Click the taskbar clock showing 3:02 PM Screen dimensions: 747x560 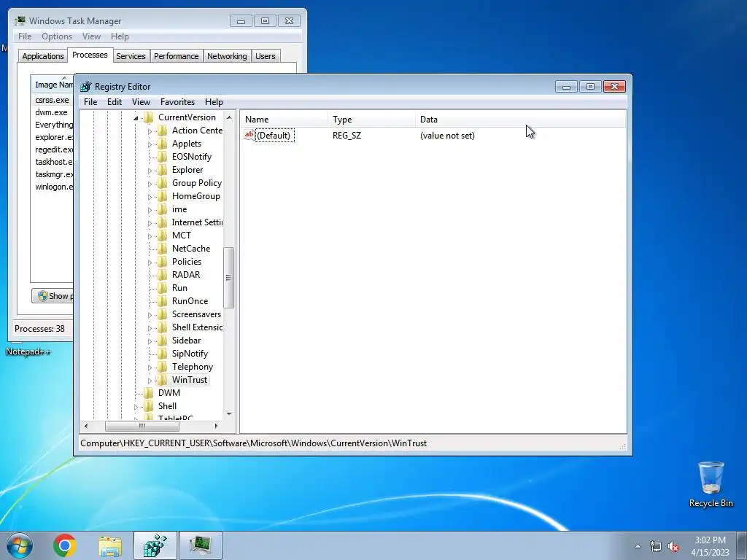tap(710, 545)
